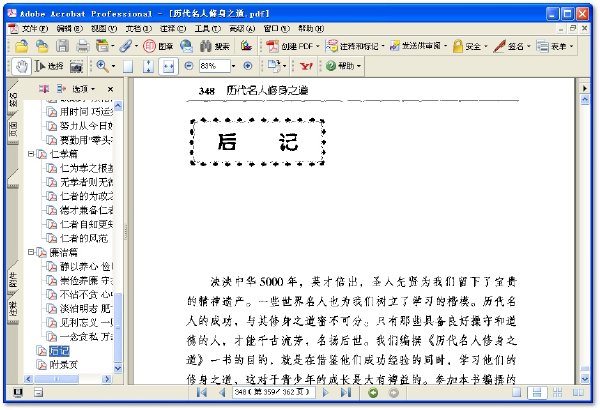Select the Hand tool

pos(21,66)
